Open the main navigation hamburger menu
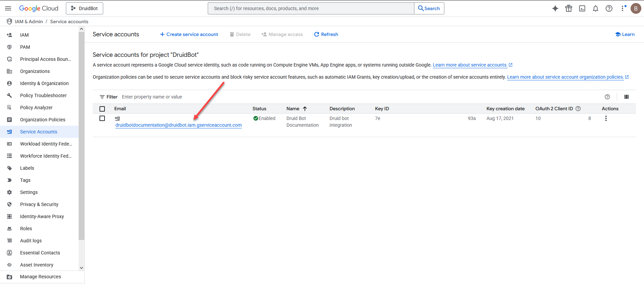644x284 pixels. point(8,8)
